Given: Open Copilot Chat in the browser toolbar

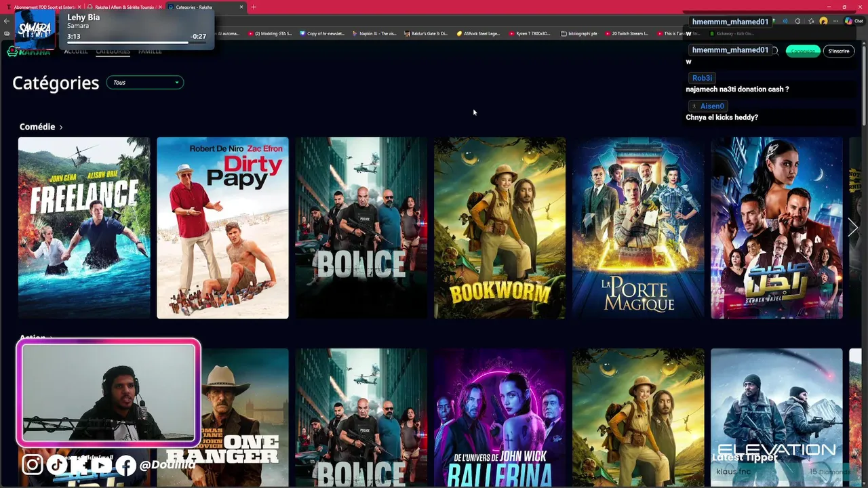Looking at the screenshot, I should (x=853, y=21).
